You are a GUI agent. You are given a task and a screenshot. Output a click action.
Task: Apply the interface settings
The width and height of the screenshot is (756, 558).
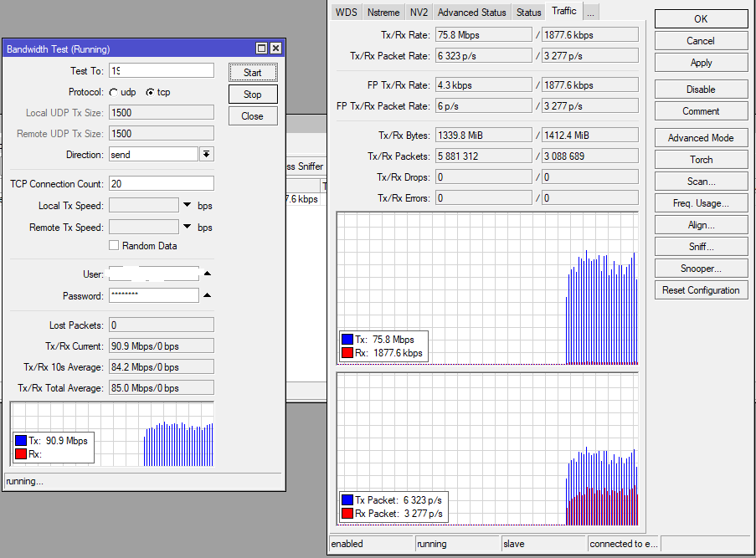(701, 63)
